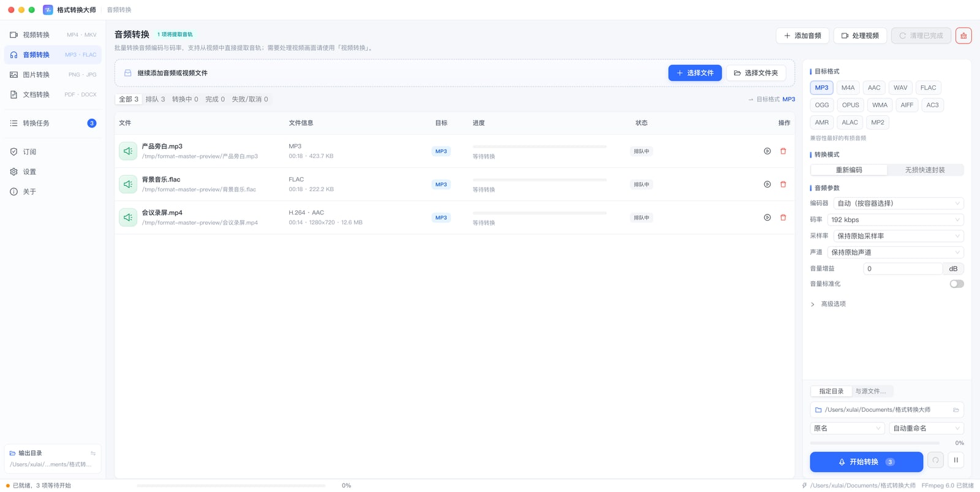Open 文档转换 in the sidebar

[x=53, y=94]
